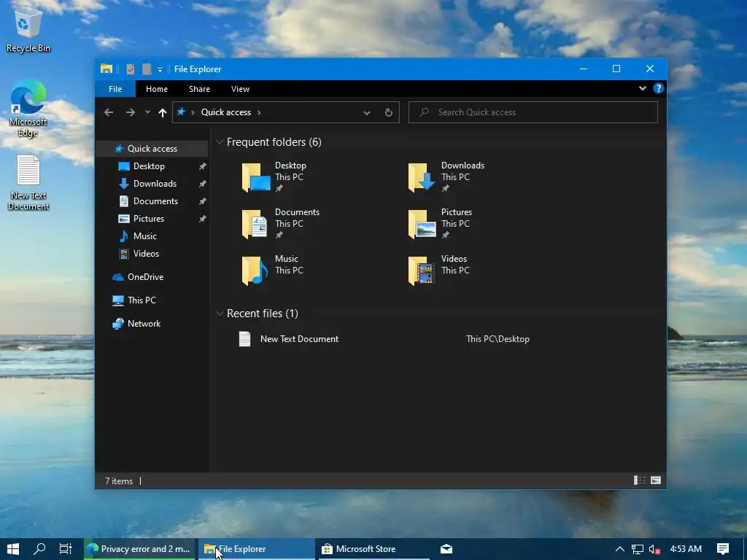Open Task View on the taskbar
The height and width of the screenshot is (560, 747).
click(65, 549)
